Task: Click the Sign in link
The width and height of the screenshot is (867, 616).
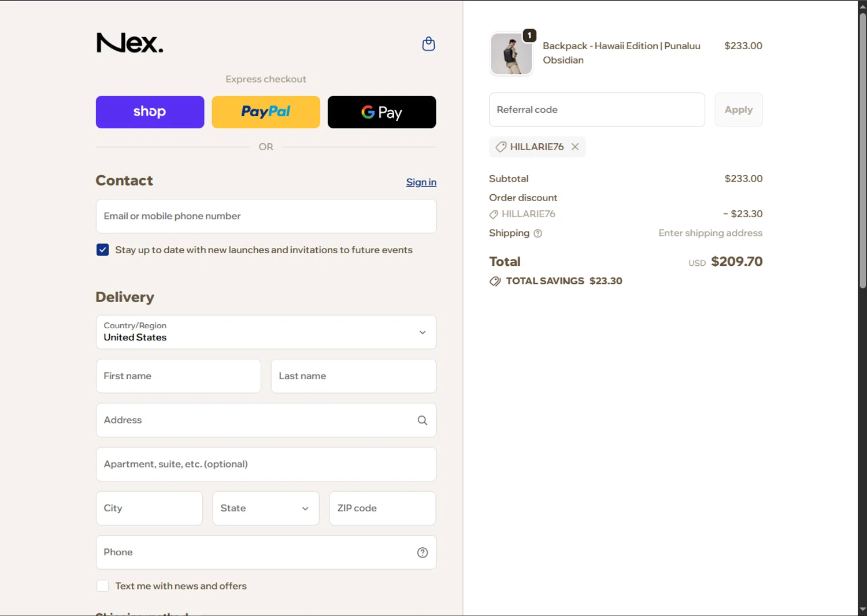Action: [421, 182]
